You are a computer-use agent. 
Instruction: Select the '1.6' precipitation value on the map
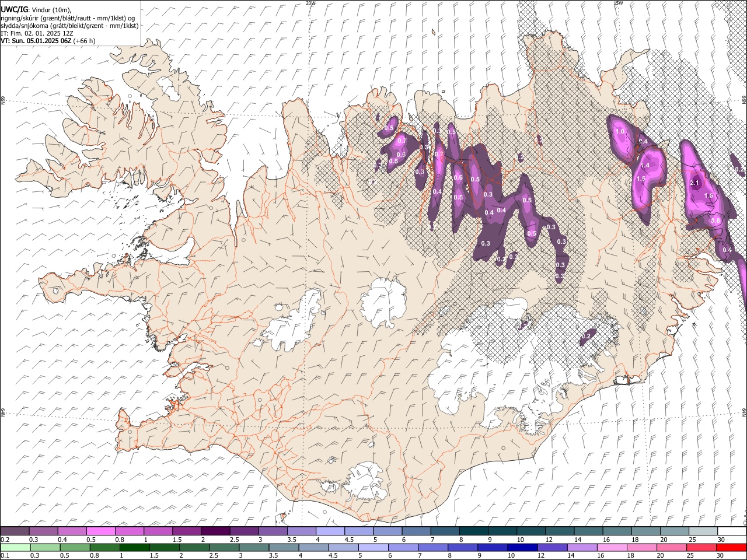[x=709, y=195]
